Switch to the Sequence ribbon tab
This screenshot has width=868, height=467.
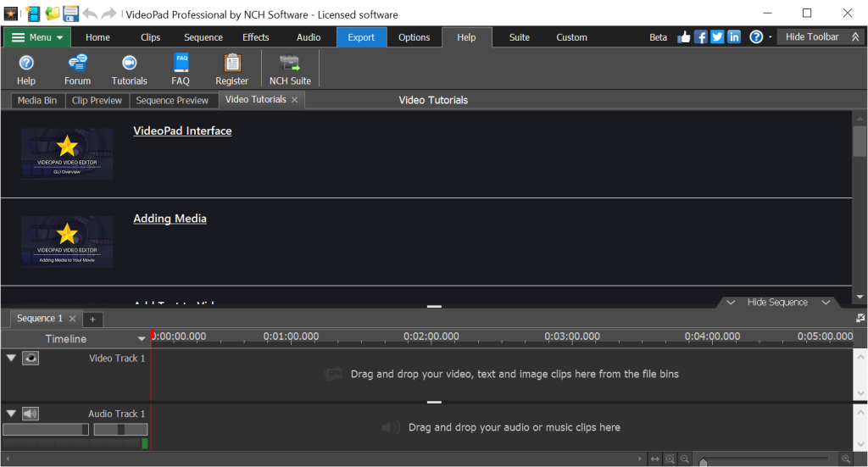coord(203,37)
